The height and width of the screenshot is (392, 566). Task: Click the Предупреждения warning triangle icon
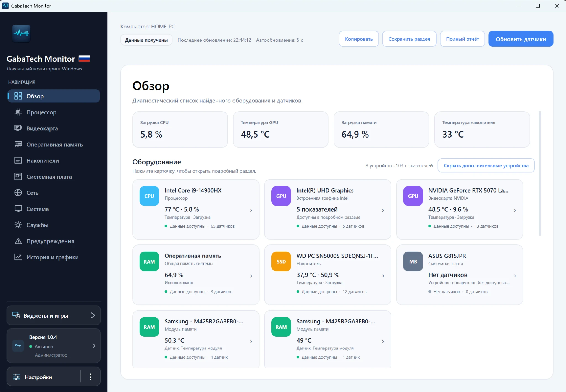18,241
